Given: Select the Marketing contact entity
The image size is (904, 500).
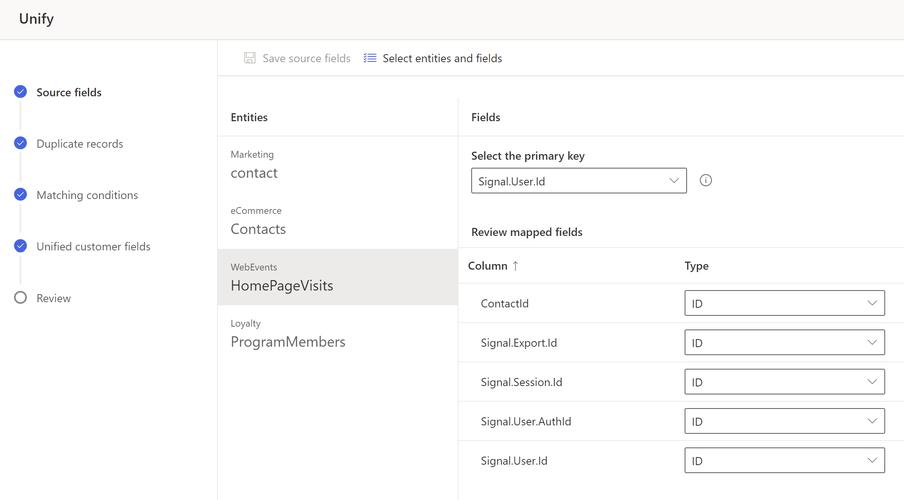Looking at the screenshot, I should (338, 165).
